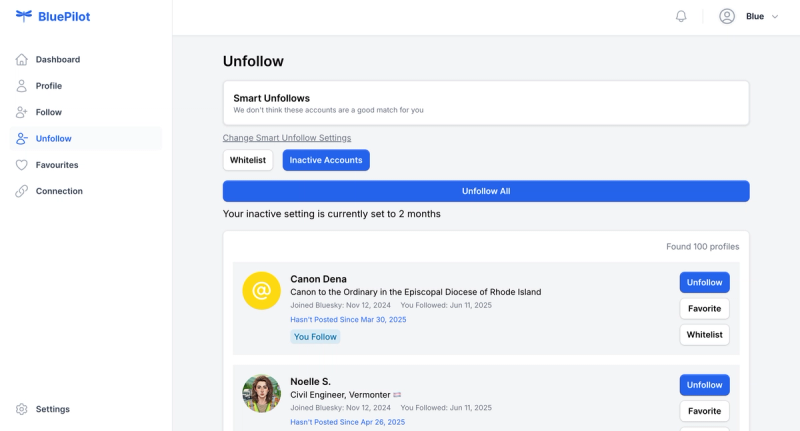Click the Dashboard house icon
This screenshot has height=431, width=800.
(21, 60)
